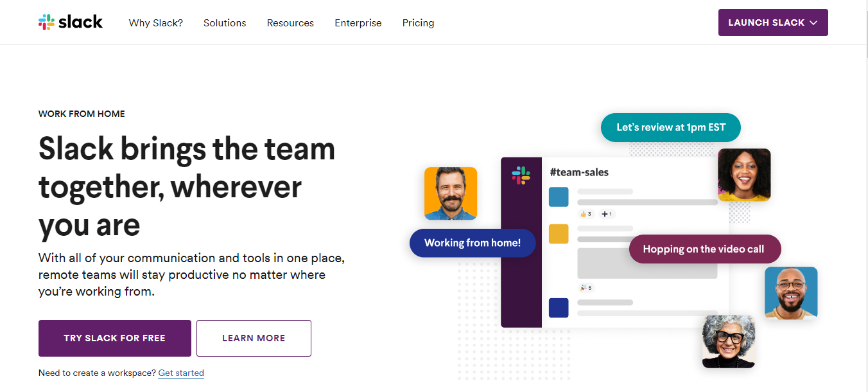The image size is (868, 392).
Task: Open the Resources menu item
Action: tap(290, 23)
